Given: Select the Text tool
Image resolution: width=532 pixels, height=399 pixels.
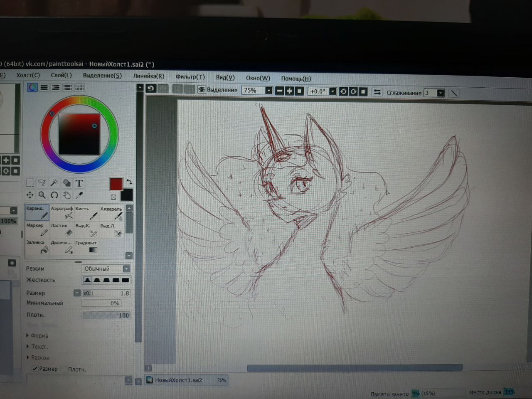Looking at the screenshot, I should pyautogui.click(x=79, y=183).
